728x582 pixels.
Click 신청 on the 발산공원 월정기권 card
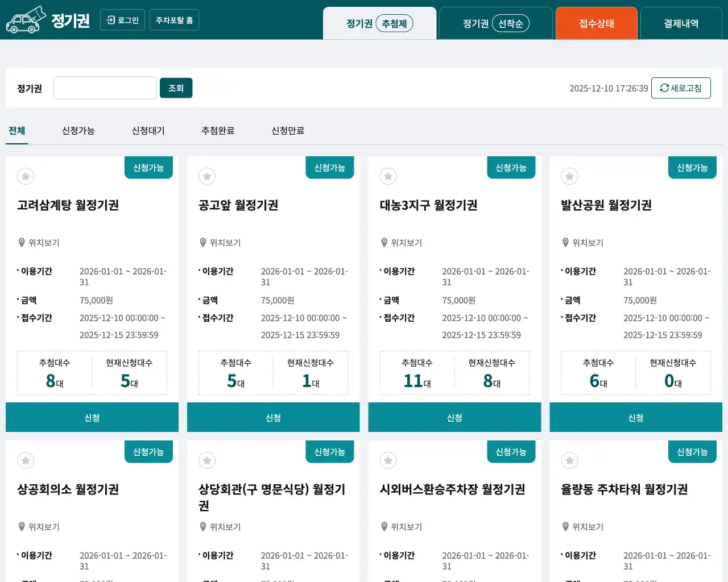635,417
